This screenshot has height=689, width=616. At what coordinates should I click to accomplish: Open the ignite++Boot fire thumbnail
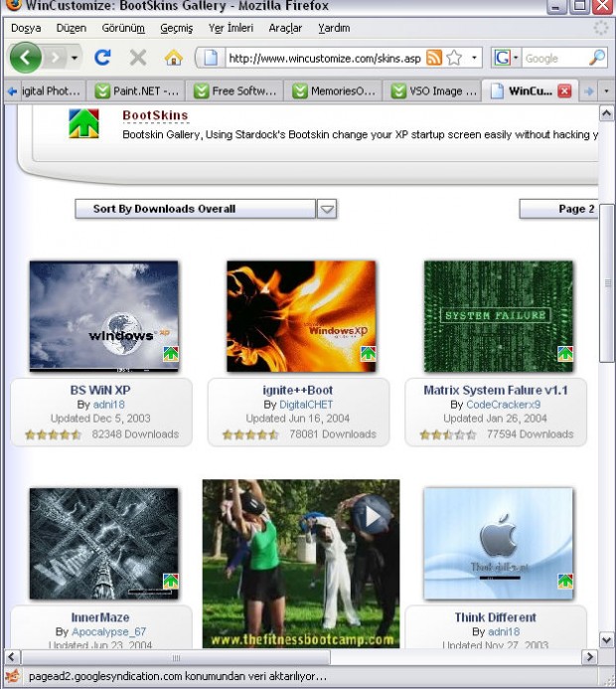tap(301, 316)
